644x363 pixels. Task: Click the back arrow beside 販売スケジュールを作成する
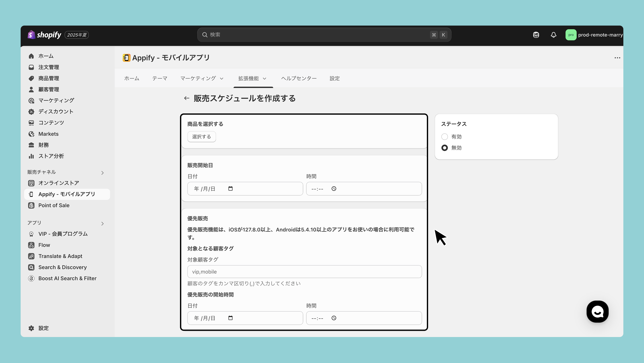(x=187, y=98)
